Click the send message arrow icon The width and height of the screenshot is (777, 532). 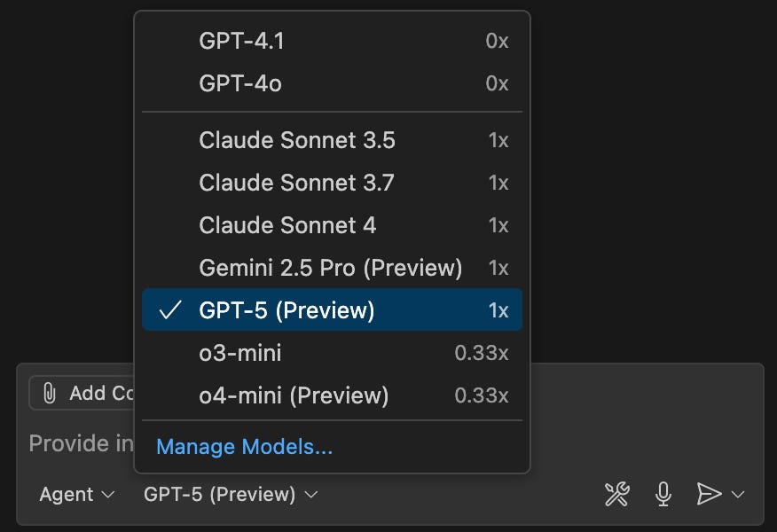(710, 494)
